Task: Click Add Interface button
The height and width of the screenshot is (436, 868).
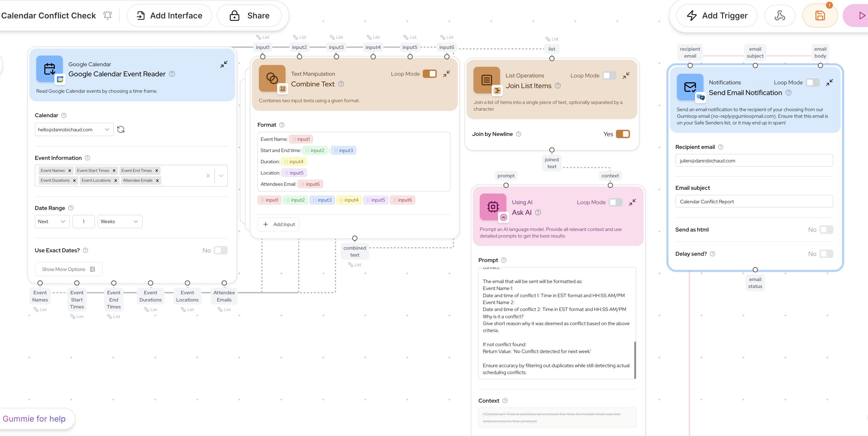Action: tap(169, 16)
